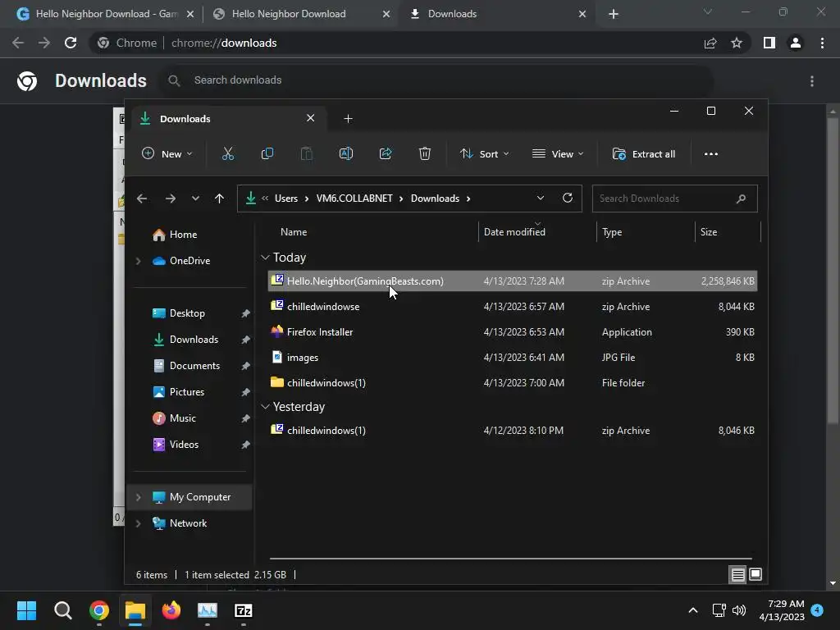Click the Delete trash icon in Explorer toolbar
The image size is (840, 630).
(424, 153)
